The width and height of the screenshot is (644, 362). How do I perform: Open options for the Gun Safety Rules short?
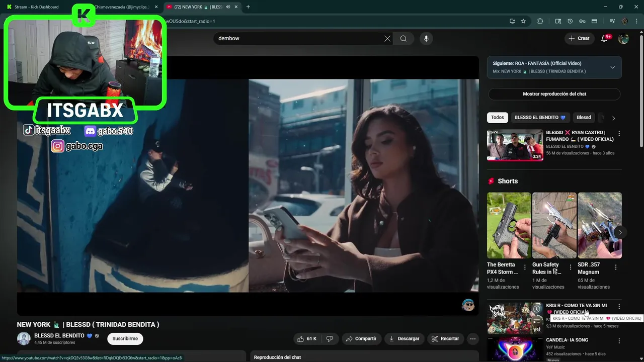click(570, 267)
